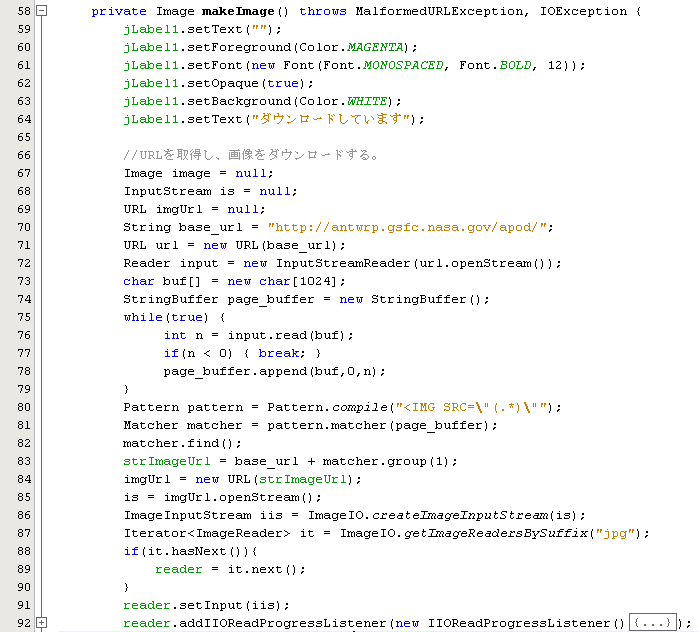This screenshot has height=632, width=699.
Task: Click the Japanese string in setText
Action: coord(334,119)
